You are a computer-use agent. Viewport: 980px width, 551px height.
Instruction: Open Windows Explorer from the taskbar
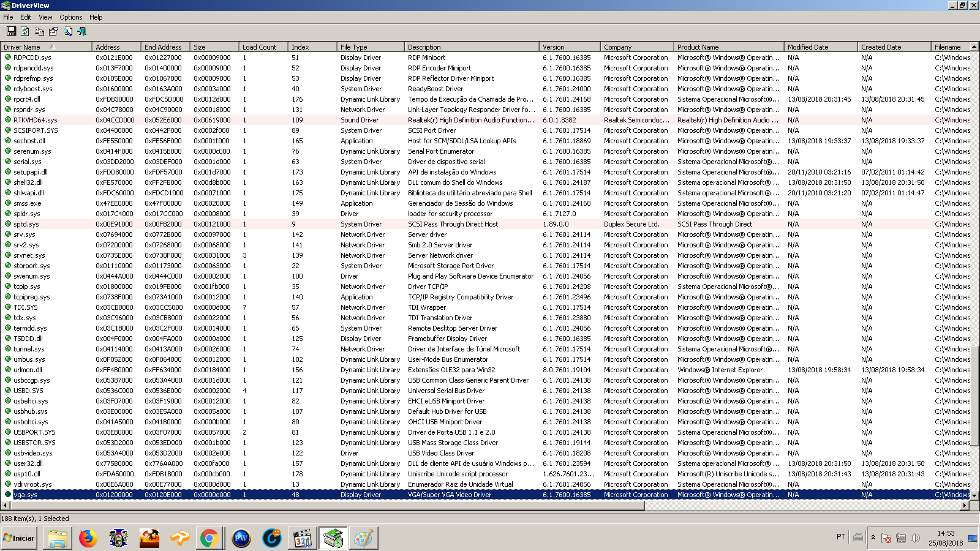click(x=57, y=538)
